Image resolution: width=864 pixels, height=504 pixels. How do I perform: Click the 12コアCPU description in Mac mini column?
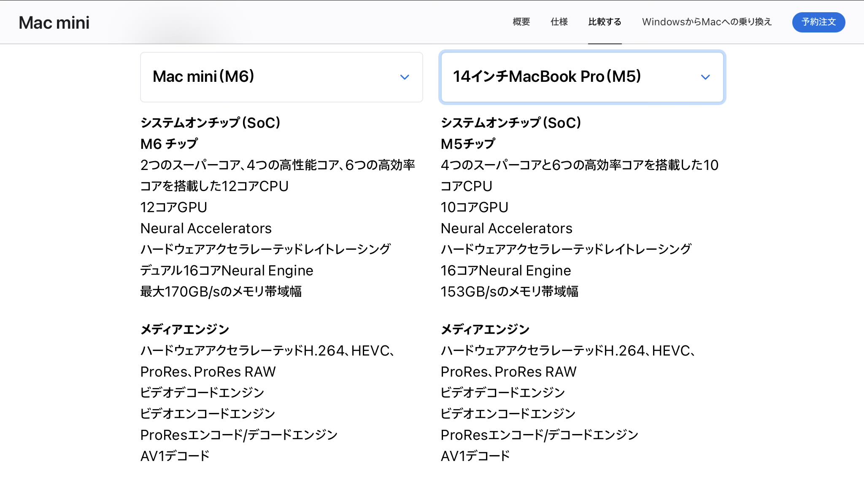[x=278, y=175]
